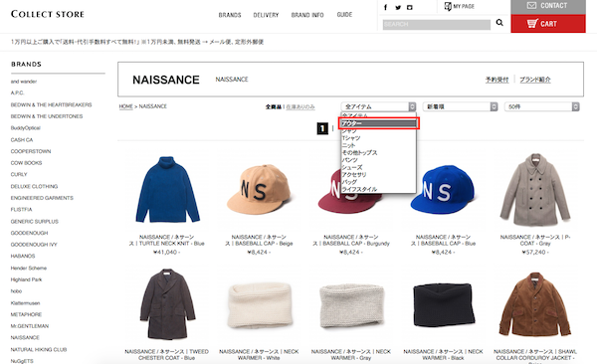Viewport: 597px width, 364px height.
Task: Open the gray neck warmer thumbnail
Action: point(351,305)
